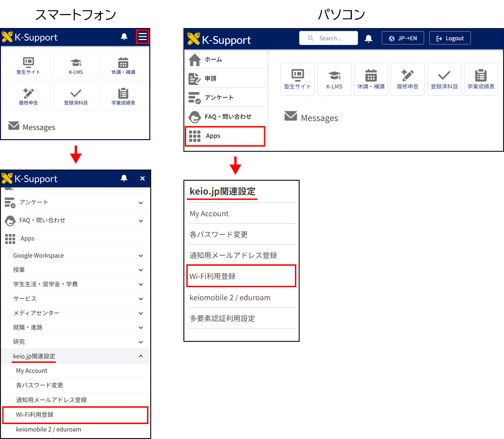Expand the 就職・進路 menu section
Viewport: 504px width, 439px height.
coord(140,327)
